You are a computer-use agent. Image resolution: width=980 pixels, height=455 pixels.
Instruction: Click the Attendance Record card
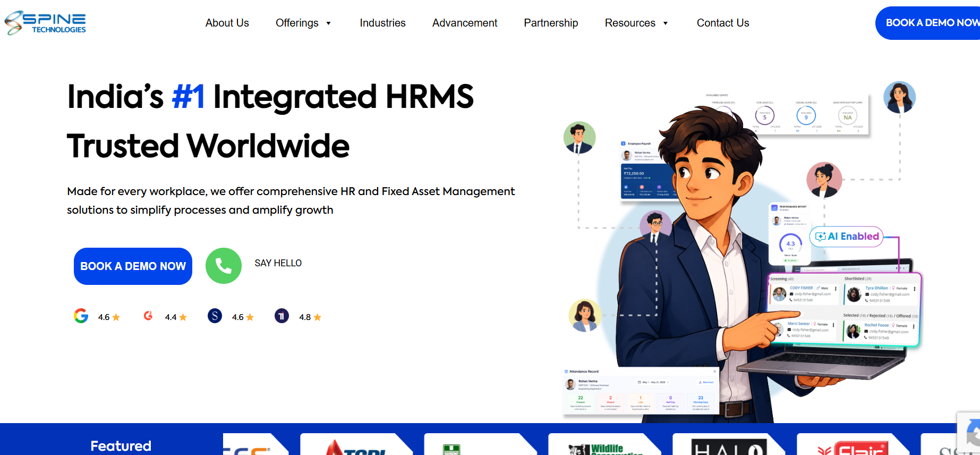pos(641,390)
